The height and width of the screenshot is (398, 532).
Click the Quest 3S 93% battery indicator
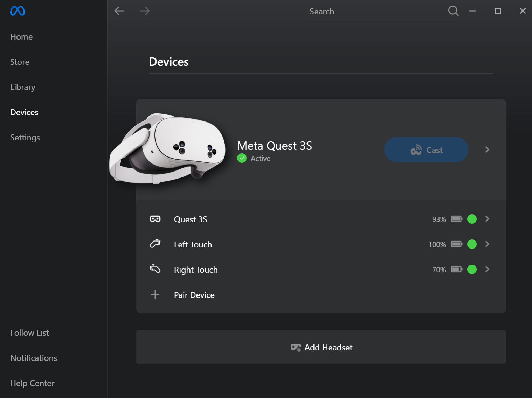click(x=448, y=219)
